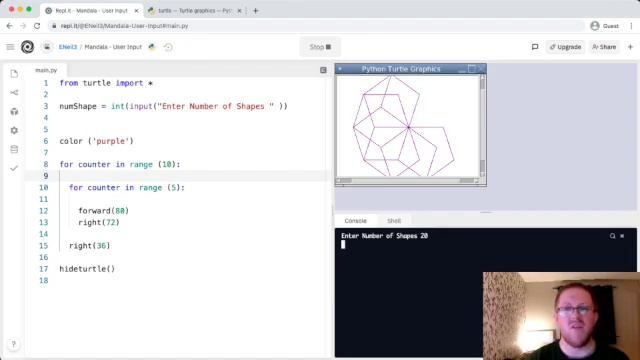Viewport: 640px width, 360px height.
Task: Click the color ('purple') code line
Action: (x=96, y=141)
